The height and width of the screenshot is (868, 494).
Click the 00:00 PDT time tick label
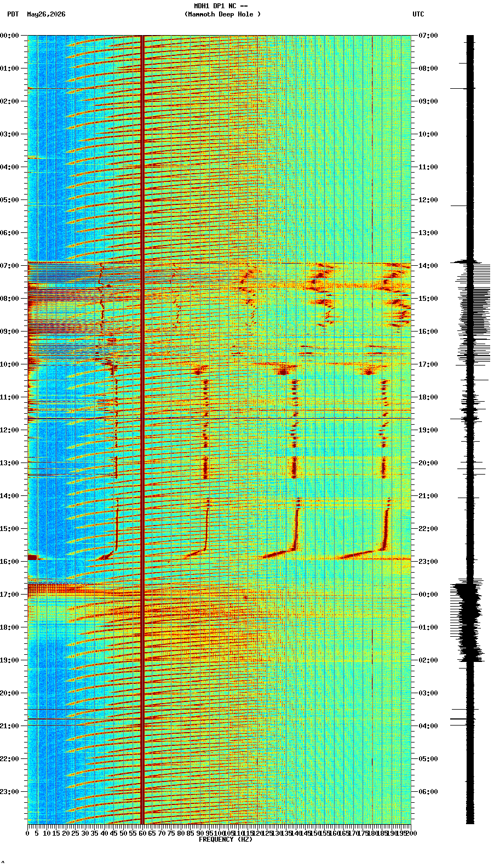[x=9, y=36]
